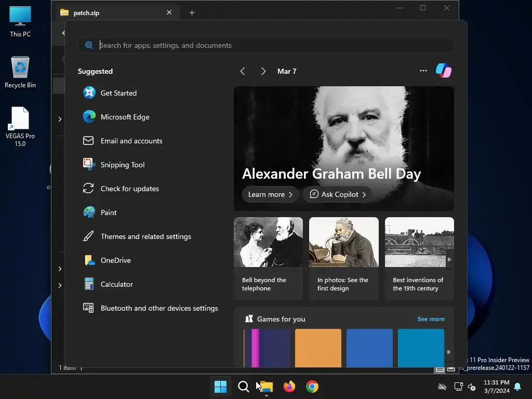The image size is (532, 399).
Task: Add a new tab in File Explorer
Action: [192, 13]
